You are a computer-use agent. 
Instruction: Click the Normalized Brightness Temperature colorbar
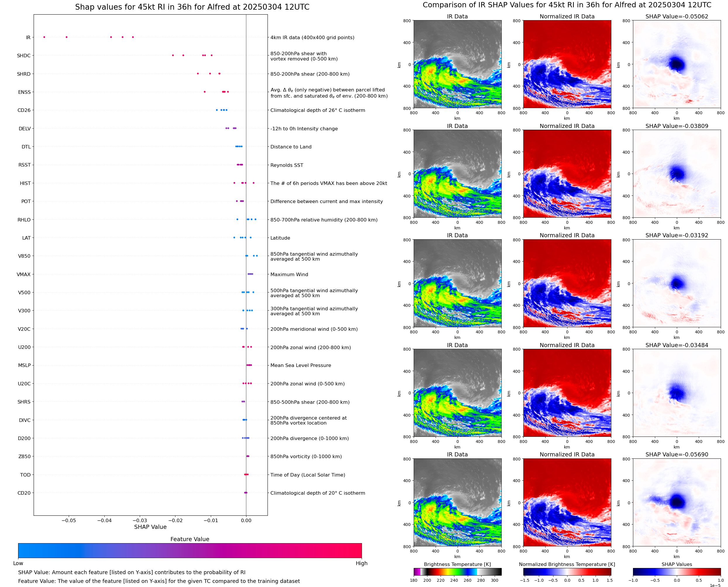[x=567, y=572]
